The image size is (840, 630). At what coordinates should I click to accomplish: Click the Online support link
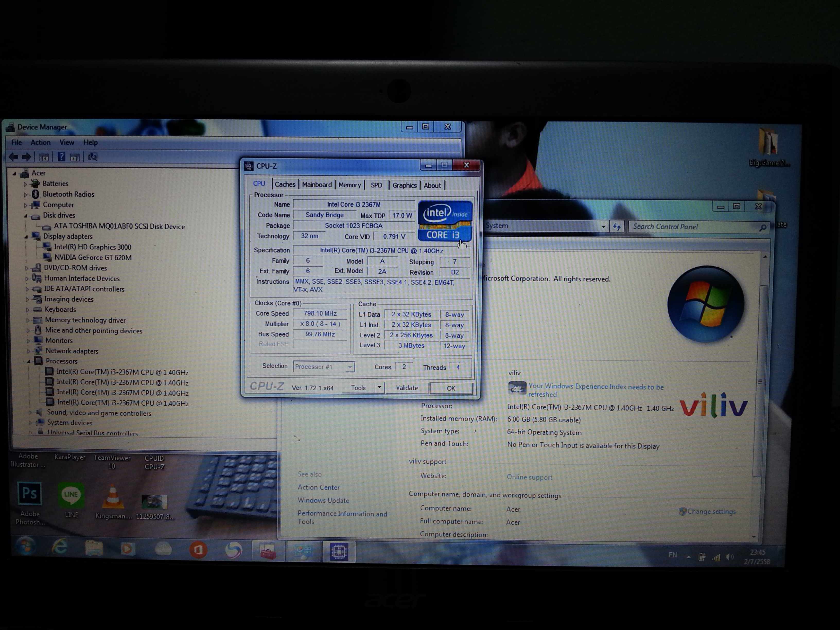tap(529, 477)
